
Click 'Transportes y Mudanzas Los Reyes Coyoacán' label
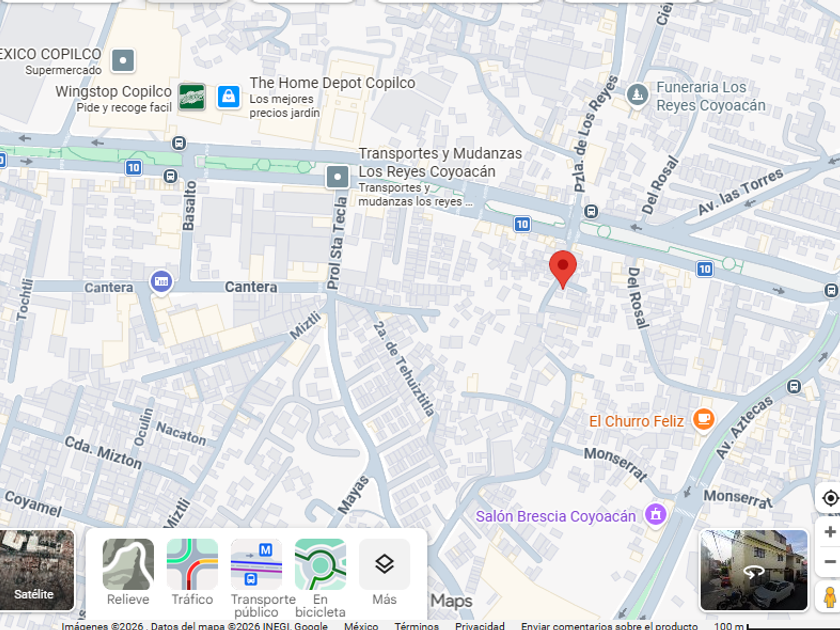pyautogui.click(x=440, y=162)
